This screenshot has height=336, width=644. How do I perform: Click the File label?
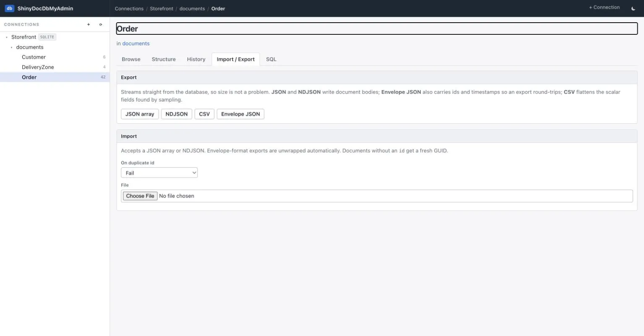[x=125, y=185]
